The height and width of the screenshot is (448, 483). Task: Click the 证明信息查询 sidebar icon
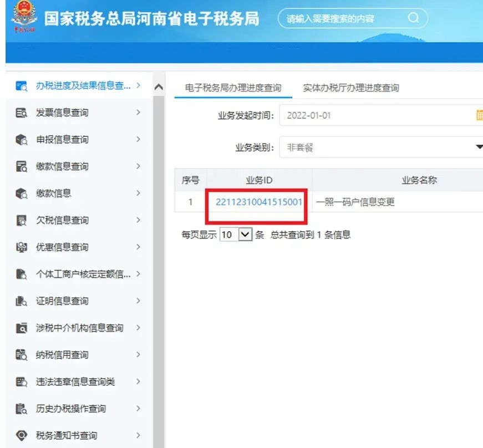point(21,301)
